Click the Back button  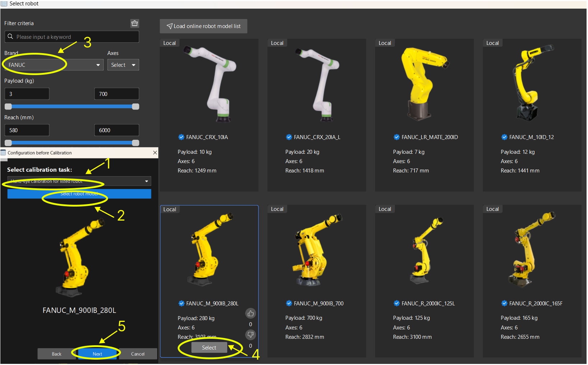tap(56, 354)
